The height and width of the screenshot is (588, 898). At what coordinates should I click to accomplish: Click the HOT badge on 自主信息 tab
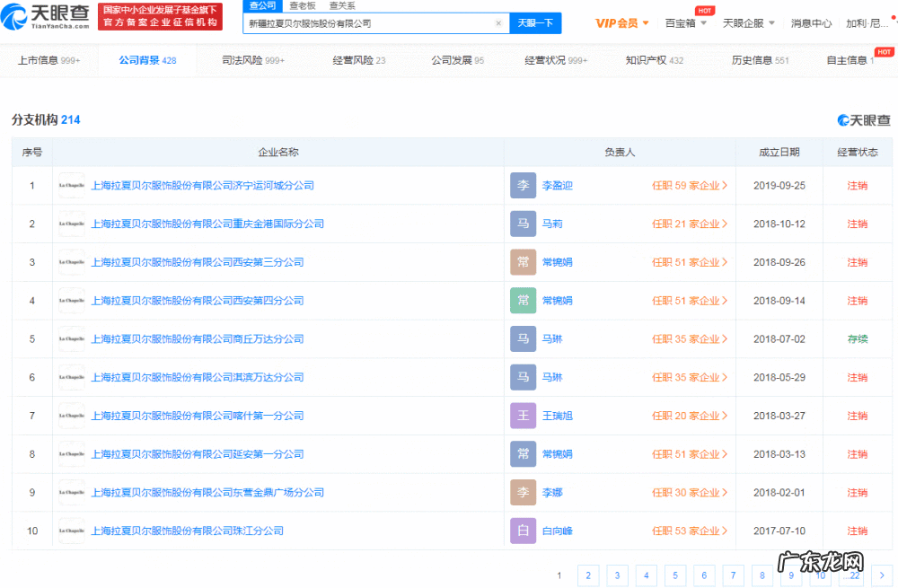point(883,52)
